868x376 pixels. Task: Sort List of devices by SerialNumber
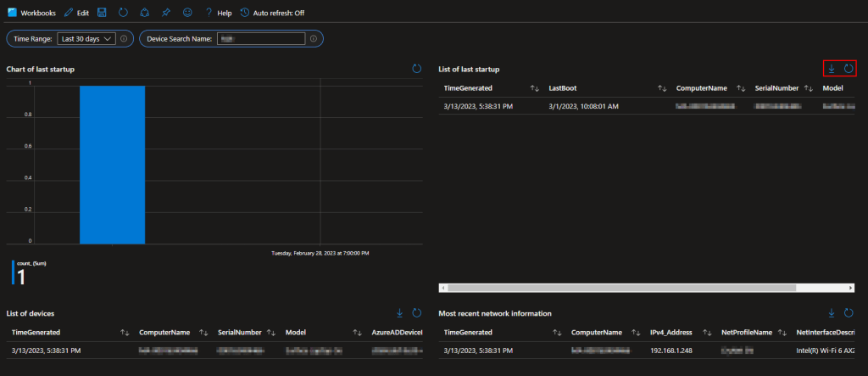tap(271, 333)
